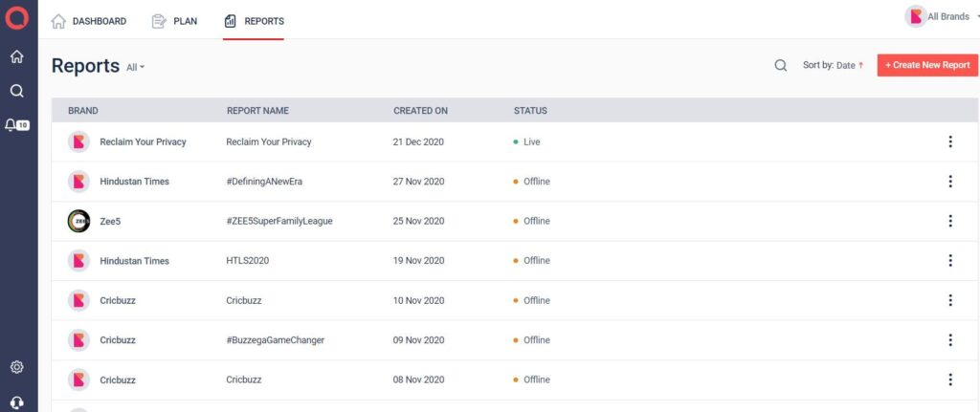Image resolution: width=980 pixels, height=412 pixels.
Task: Click the Reports page heading
Action: point(85,66)
